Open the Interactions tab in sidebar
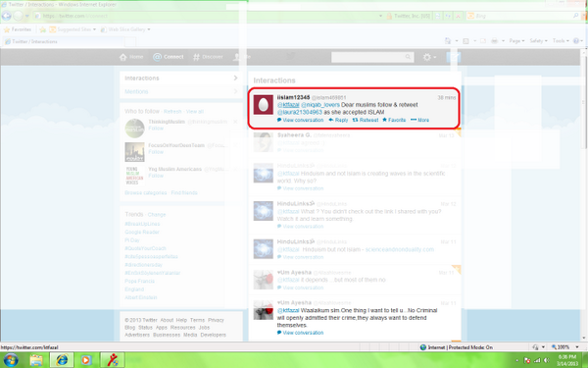The image size is (588, 368). coord(181,79)
